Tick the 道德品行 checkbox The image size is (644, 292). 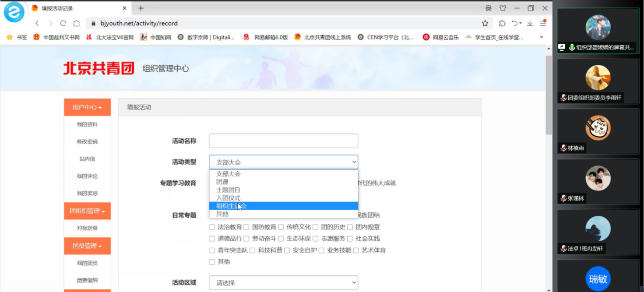click(212, 239)
